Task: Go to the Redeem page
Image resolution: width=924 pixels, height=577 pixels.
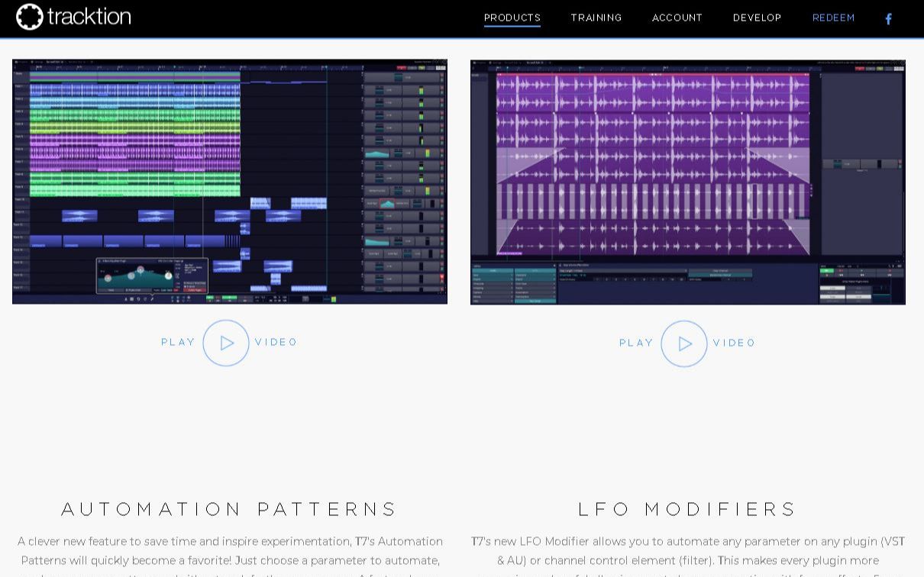Action: [834, 18]
